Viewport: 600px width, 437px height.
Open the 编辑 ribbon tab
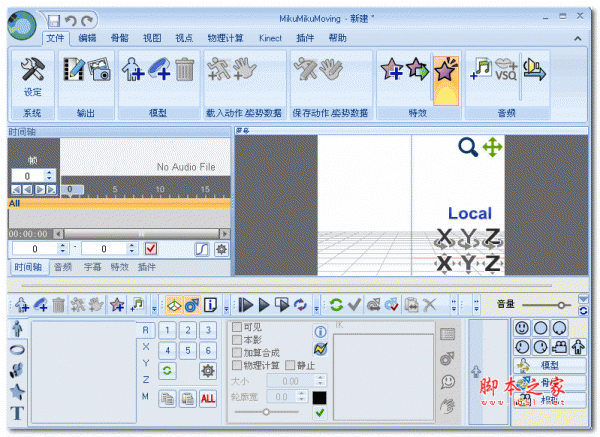[x=87, y=38]
